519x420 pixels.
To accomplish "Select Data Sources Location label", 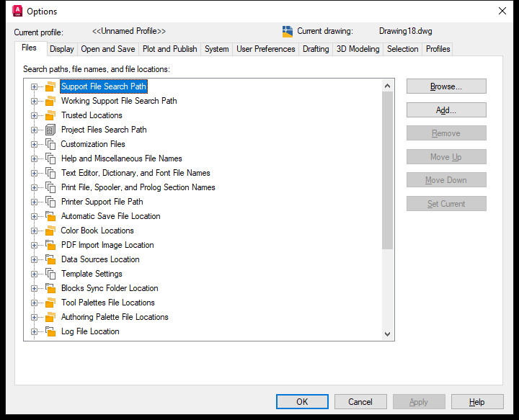I will pyautogui.click(x=100, y=259).
